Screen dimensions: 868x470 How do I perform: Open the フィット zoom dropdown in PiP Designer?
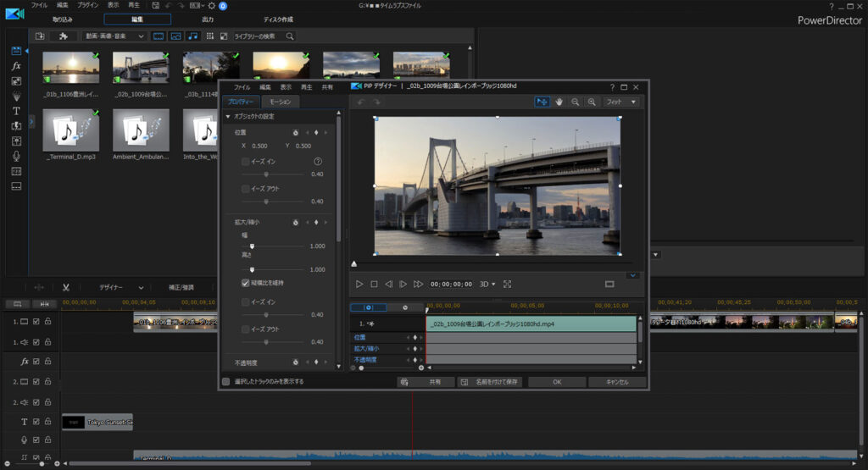point(622,102)
